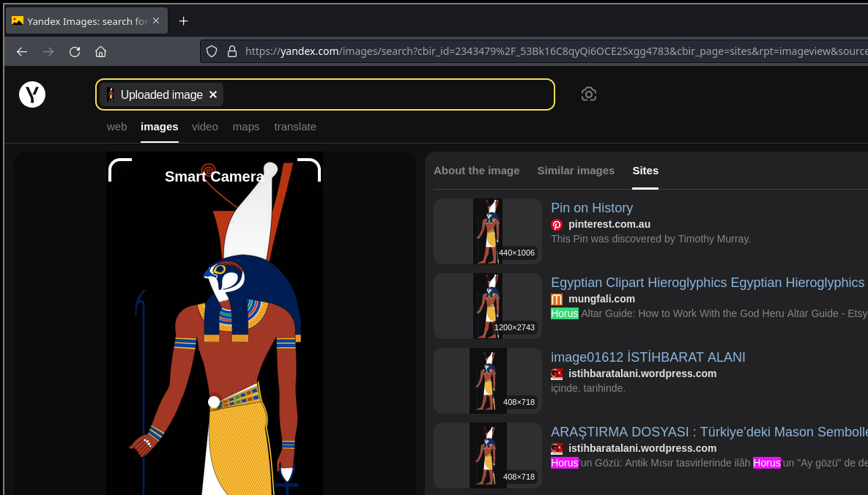Screen dimensions: 868x495
Task: Select the About the image tab
Action: click(476, 171)
